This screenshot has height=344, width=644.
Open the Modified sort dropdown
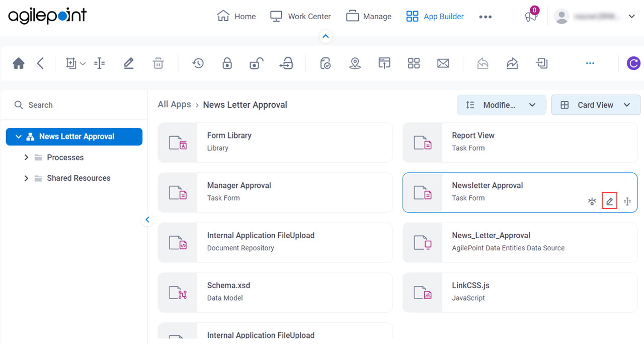pos(501,105)
